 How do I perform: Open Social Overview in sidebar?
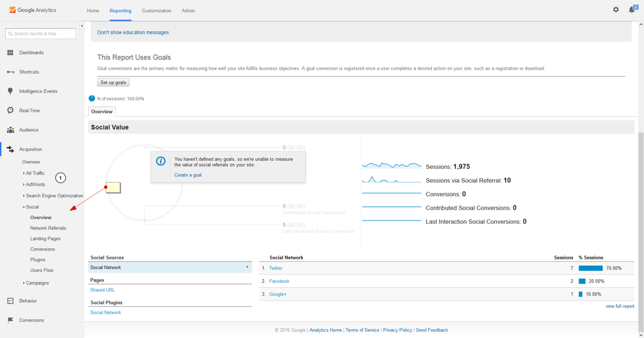click(41, 217)
